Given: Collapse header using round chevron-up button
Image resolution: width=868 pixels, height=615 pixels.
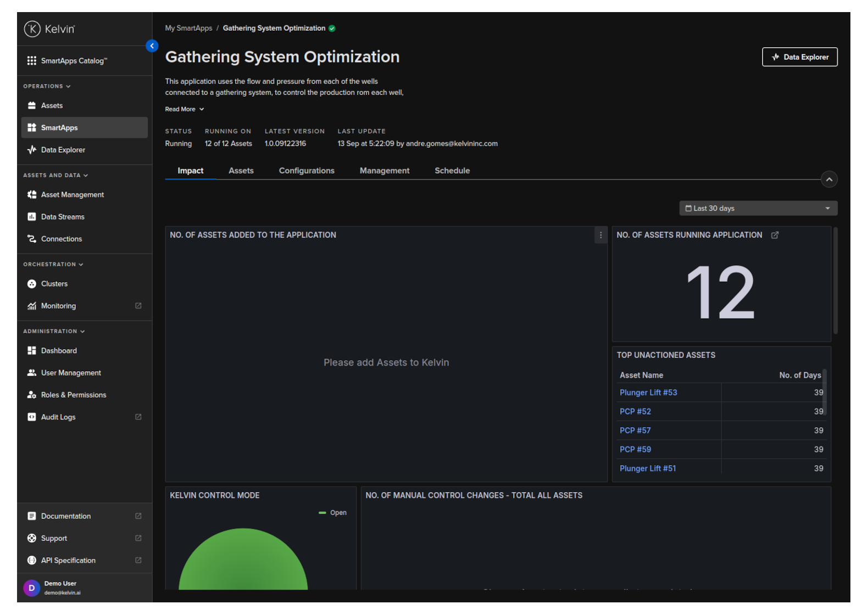Looking at the screenshot, I should tap(828, 180).
